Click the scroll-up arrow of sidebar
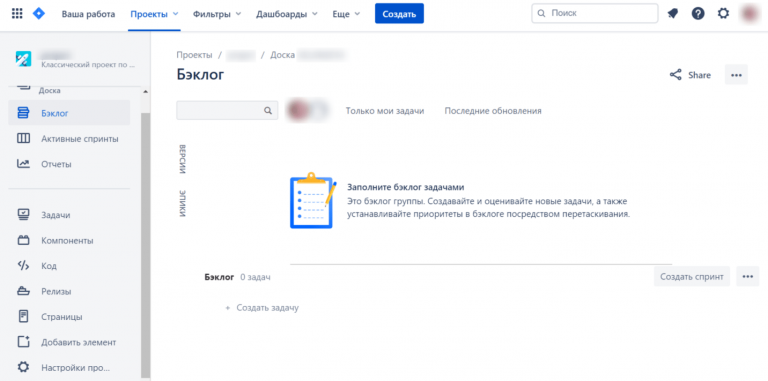768x381 pixels. point(145,92)
